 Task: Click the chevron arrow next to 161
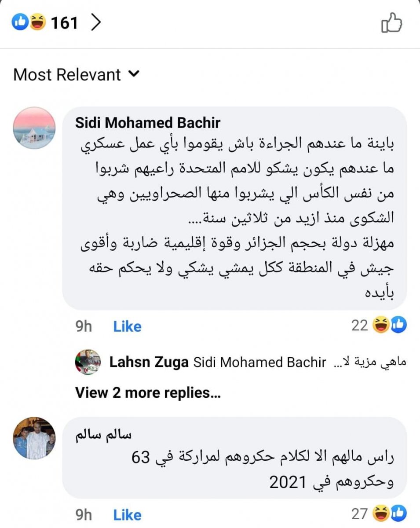click(x=95, y=22)
